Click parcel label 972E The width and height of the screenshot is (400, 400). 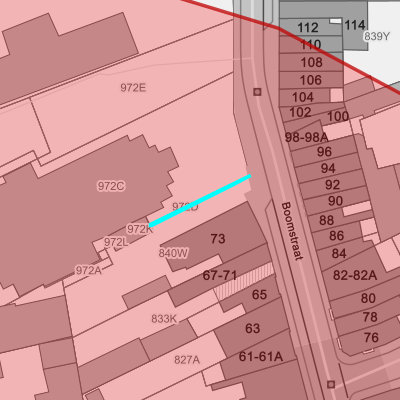[133, 88]
